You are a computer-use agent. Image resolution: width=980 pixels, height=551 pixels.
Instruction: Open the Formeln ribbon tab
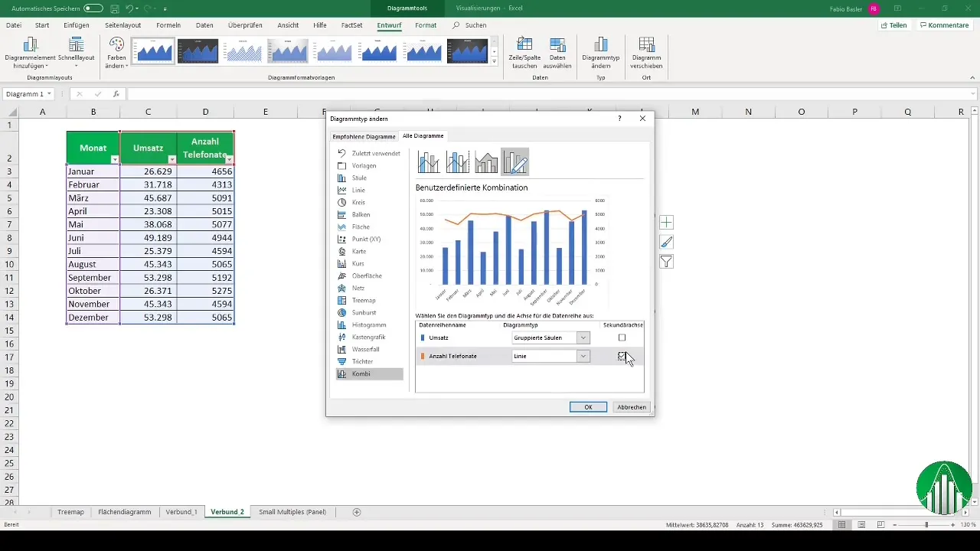point(168,25)
